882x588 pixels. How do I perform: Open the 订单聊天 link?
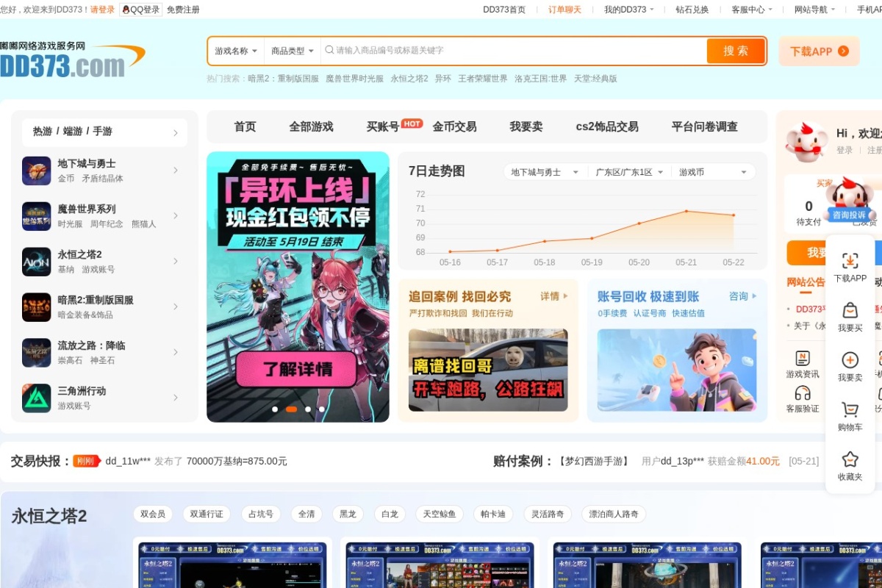point(564,10)
